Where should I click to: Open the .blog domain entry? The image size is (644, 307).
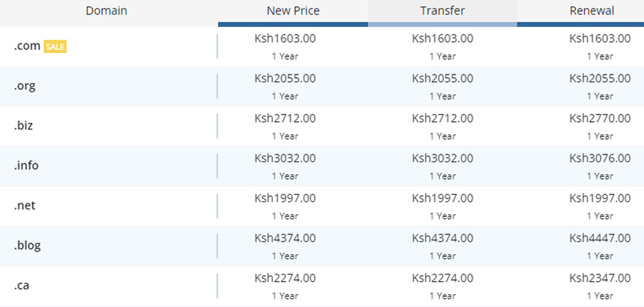point(27,245)
